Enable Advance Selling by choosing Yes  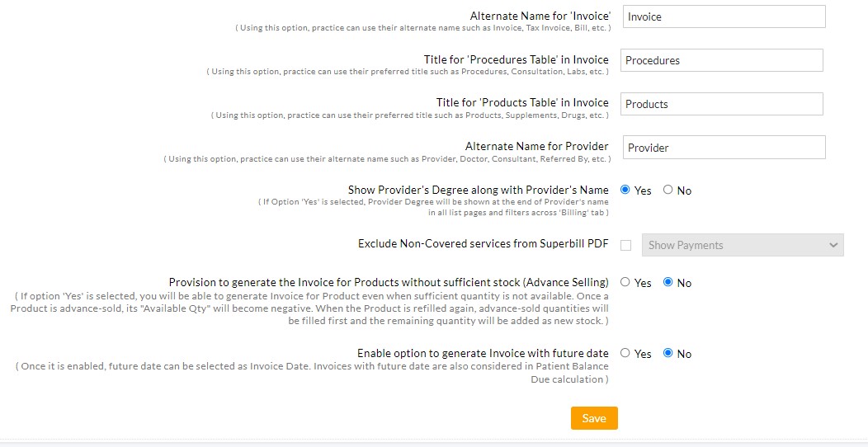pos(625,282)
